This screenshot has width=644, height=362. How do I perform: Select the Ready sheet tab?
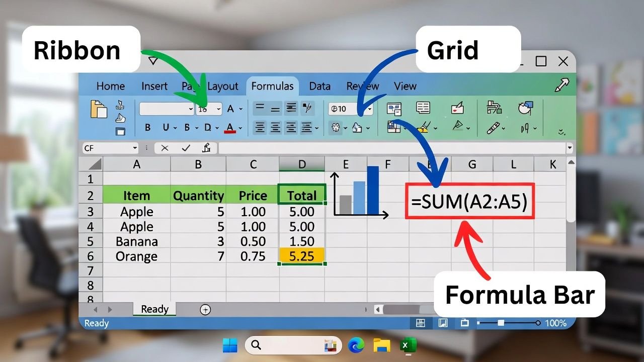click(x=154, y=309)
